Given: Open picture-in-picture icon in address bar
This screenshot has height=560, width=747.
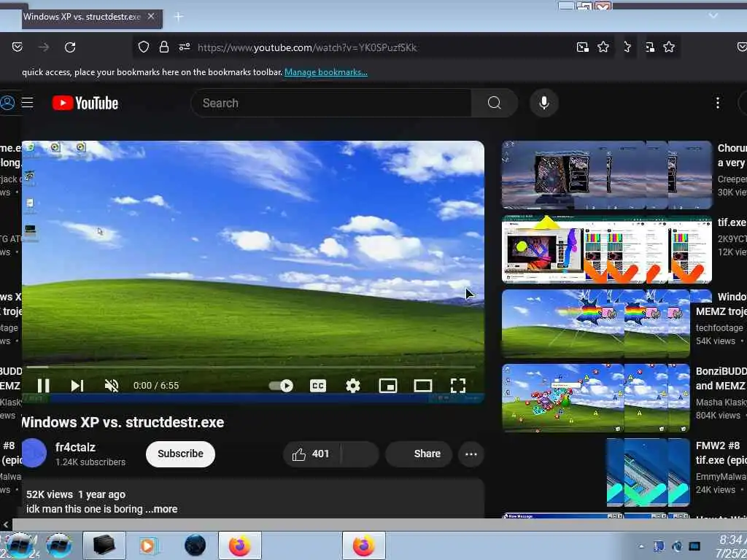Looking at the screenshot, I should click(582, 47).
